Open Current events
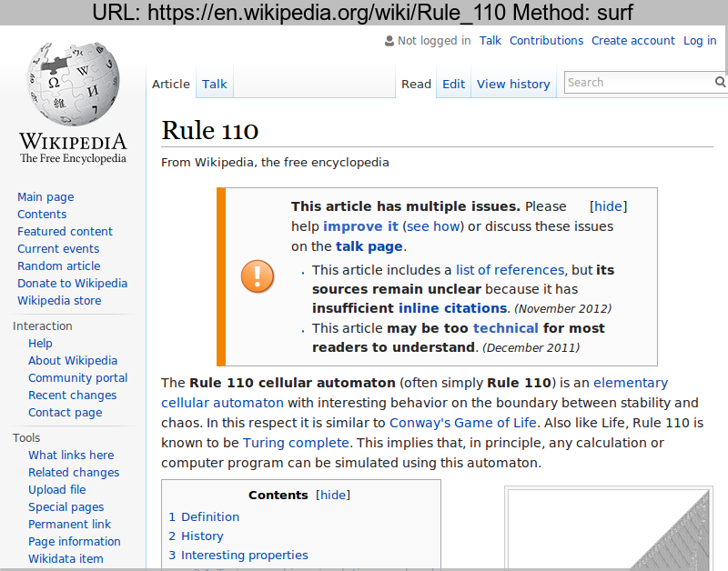 coord(58,248)
